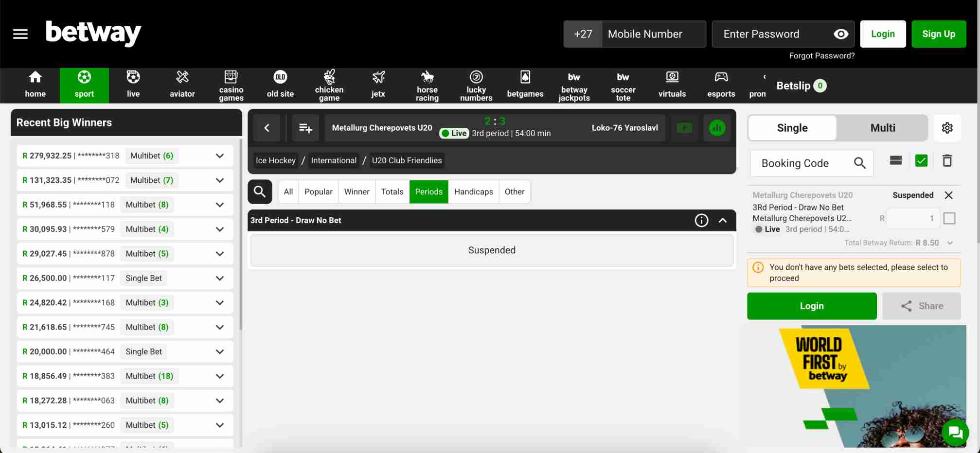Open live chat bubble
The height and width of the screenshot is (453, 980).
pos(955,432)
